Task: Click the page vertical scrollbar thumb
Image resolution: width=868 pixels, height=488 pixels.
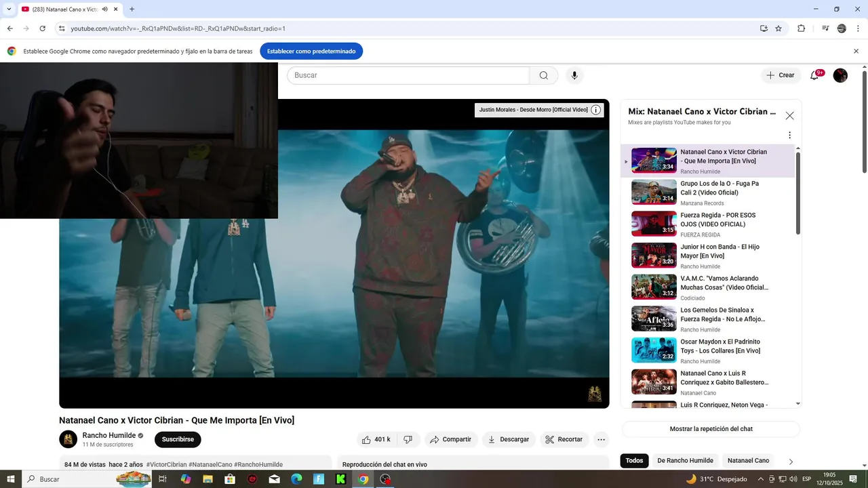Action: pos(864,122)
